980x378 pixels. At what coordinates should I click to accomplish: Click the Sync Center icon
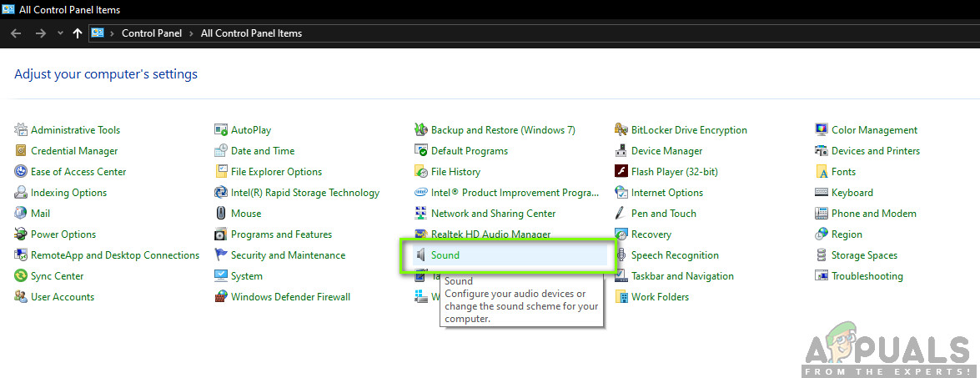coord(21,276)
